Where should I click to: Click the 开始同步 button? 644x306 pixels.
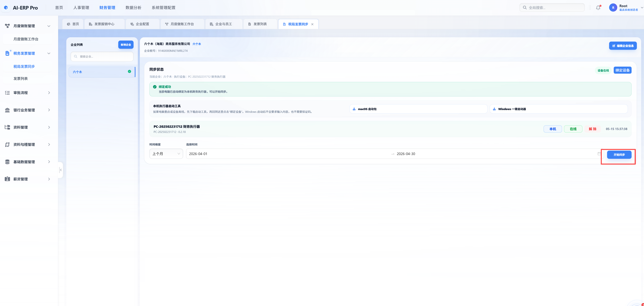619,155
